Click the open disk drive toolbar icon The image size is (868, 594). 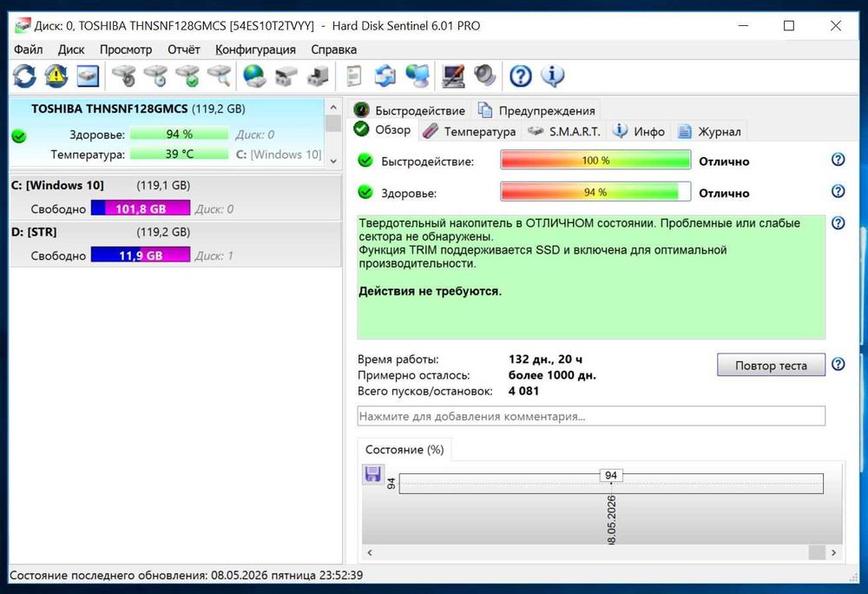pos(286,76)
